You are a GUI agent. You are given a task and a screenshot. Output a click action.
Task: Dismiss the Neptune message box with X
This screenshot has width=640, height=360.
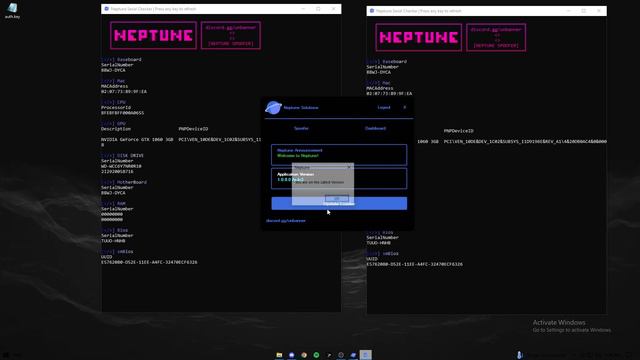click(x=349, y=167)
